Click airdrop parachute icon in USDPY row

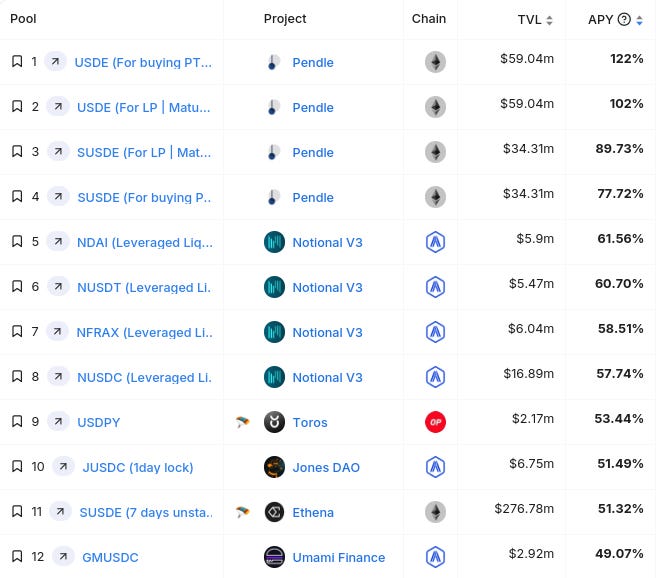tap(243, 422)
